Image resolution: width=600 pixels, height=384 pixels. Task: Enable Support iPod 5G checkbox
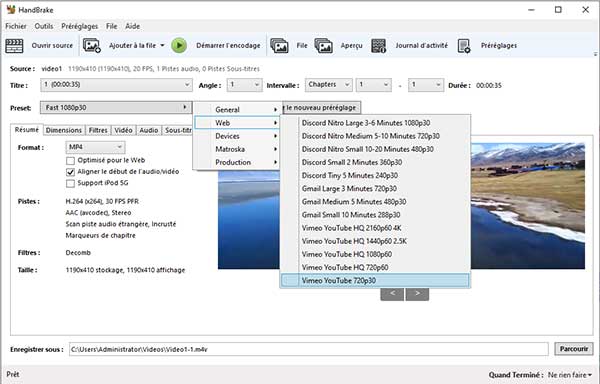70,183
